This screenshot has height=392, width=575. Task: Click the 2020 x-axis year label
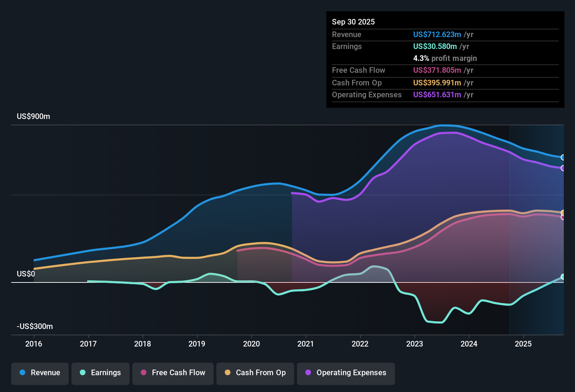click(251, 344)
